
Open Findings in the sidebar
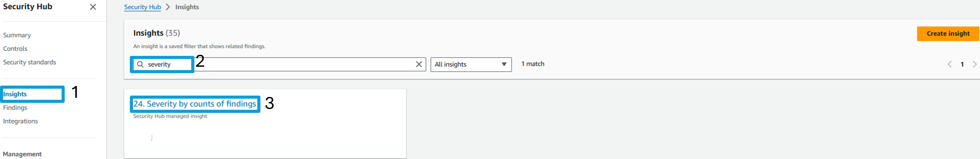click(15, 108)
